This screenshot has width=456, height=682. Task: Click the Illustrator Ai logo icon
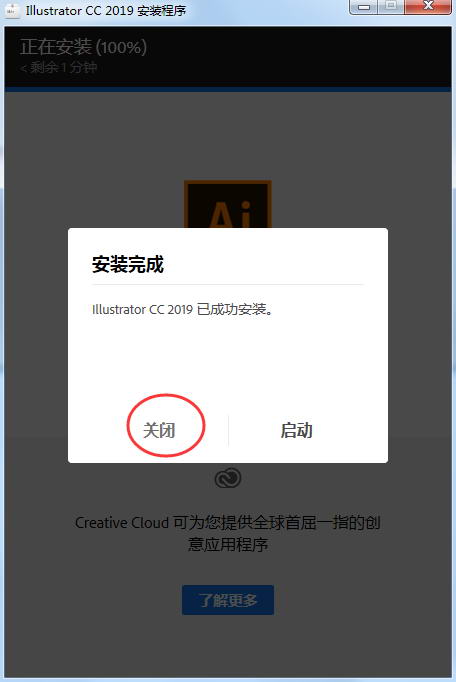pyautogui.click(x=228, y=204)
